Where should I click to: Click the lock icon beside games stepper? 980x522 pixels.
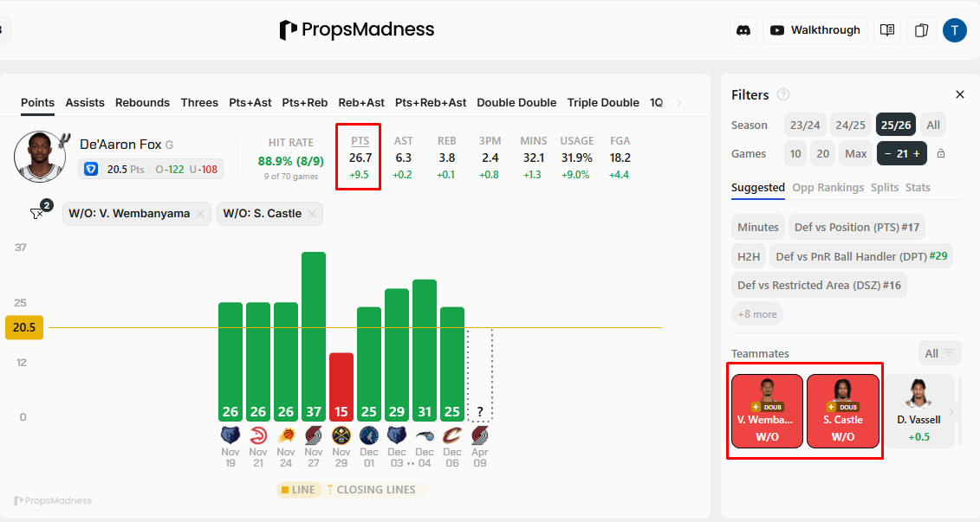pyautogui.click(x=941, y=154)
